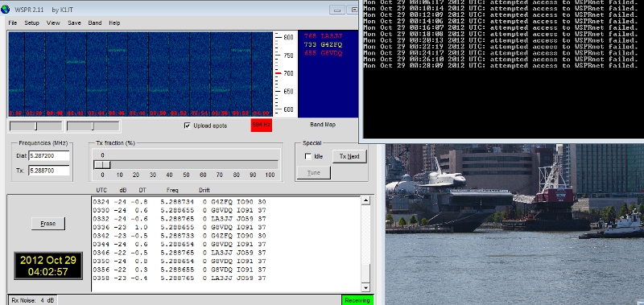Click the 0330 G8VDQ decode row
The image size is (644, 305).
pyautogui.click(x=180, y=210)
